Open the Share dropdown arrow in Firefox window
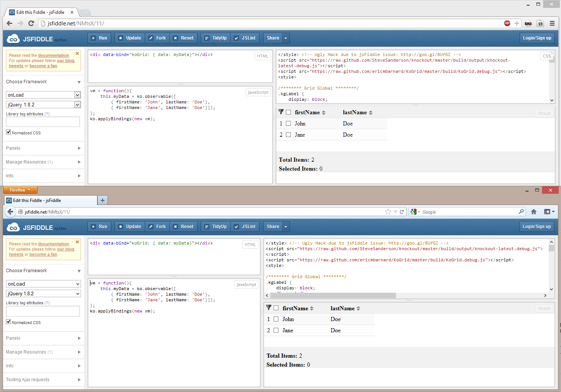Screen dimensions: 561x392 tap(286, 227)
